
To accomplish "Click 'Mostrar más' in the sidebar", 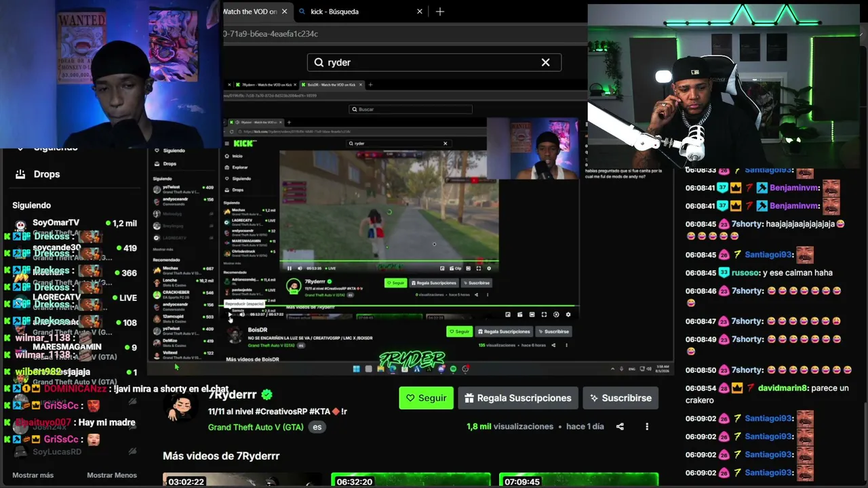I will click(x=33, y=475).
